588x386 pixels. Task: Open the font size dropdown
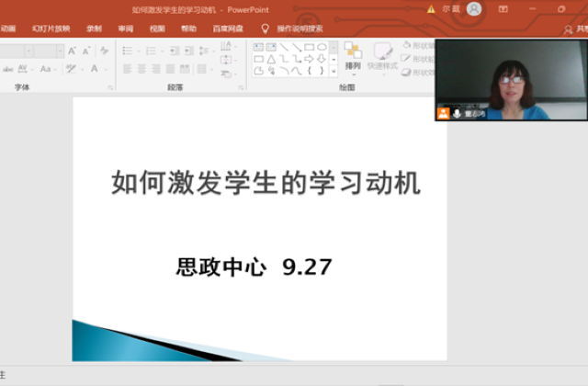(x=59, y=51)
